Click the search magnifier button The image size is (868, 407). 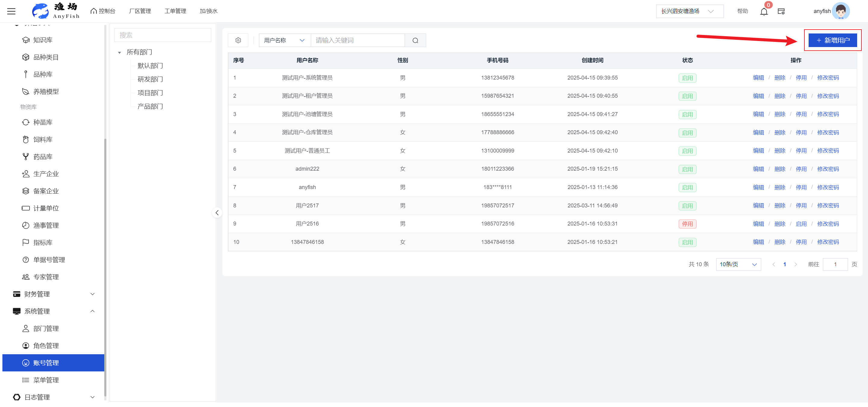[415, 40]
